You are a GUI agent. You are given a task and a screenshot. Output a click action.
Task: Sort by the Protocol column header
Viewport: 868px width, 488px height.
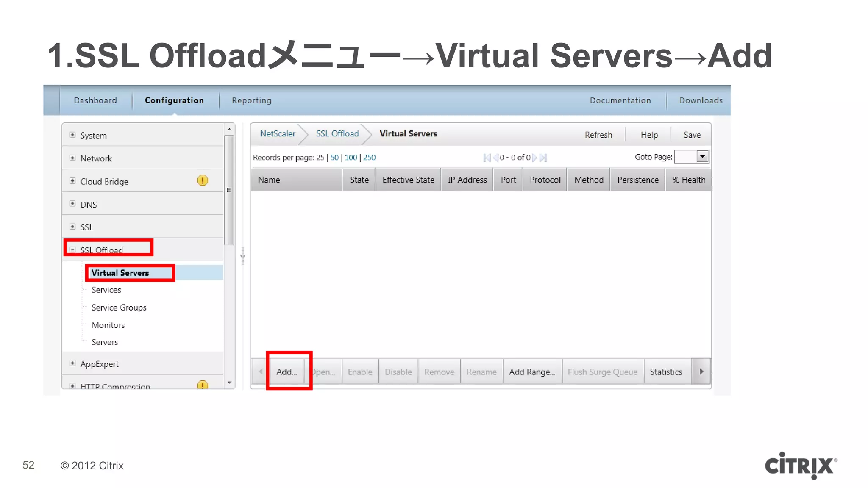click(545, 180)
